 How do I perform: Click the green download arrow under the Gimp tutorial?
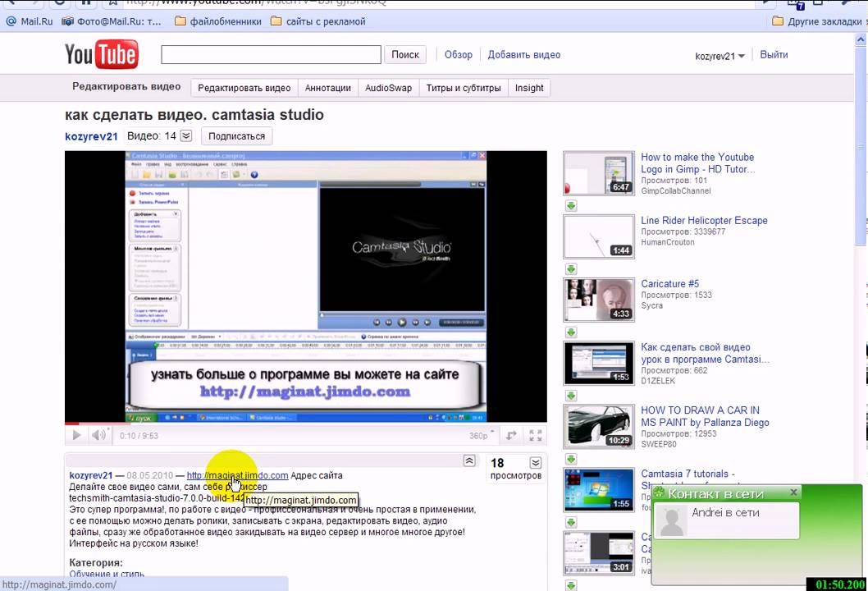click(x=570, y=206)
